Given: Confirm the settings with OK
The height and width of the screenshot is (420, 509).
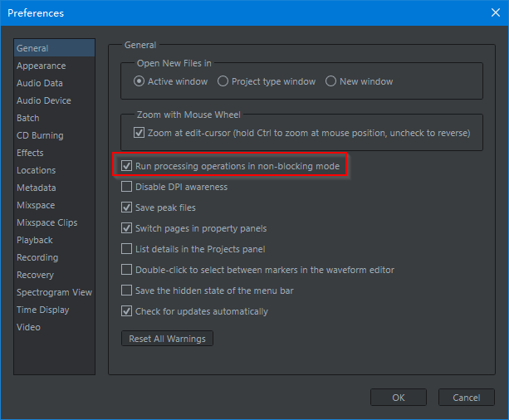Looking at the screenshot, I should 399,398.
